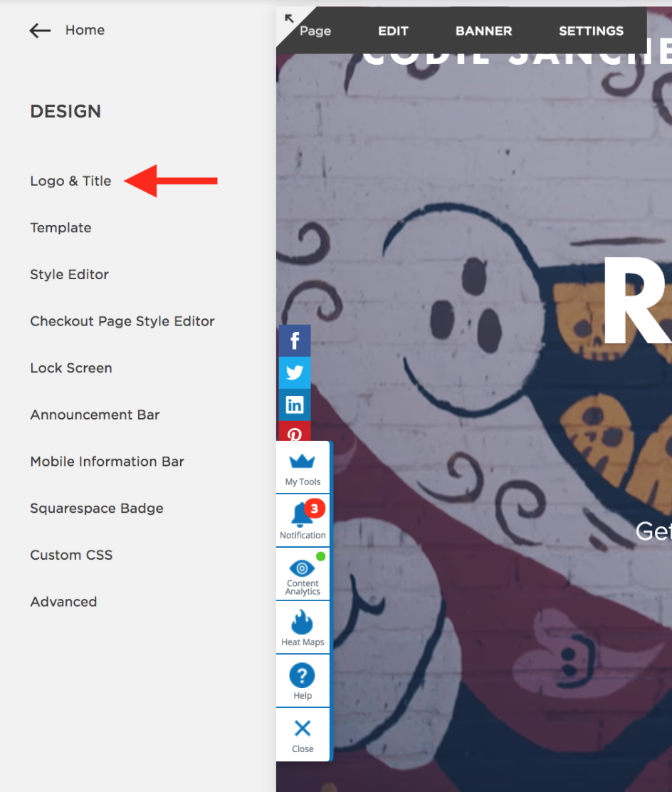This screenshot has height=792, width=672.
Task: Share via the Facebook icon
Action: pos(295,340)
